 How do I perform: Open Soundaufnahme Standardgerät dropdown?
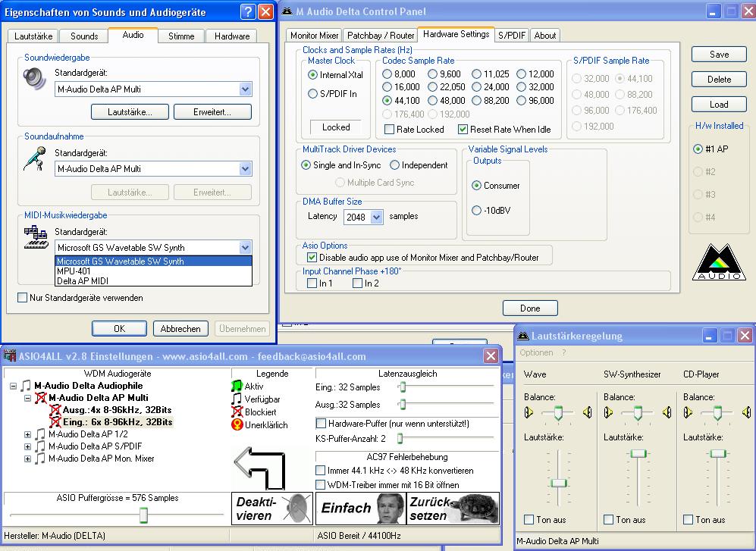click(246, 169)
